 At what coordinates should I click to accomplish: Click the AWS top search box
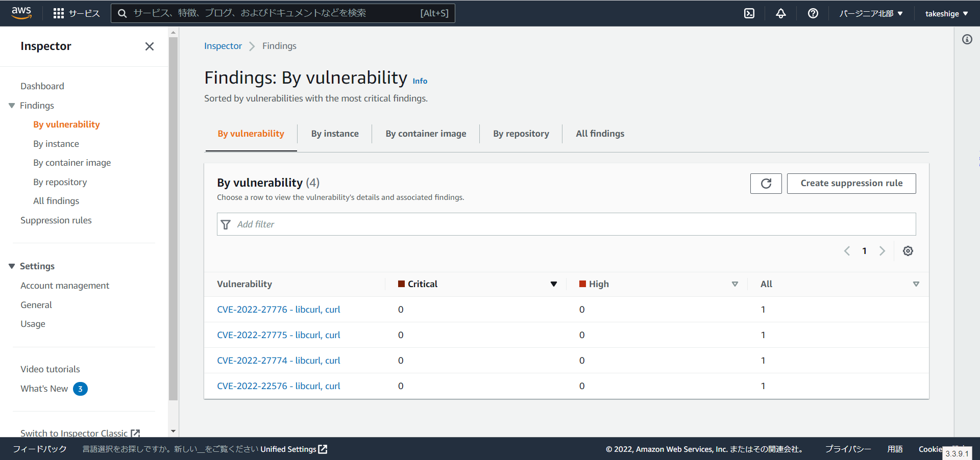(283, 13)
